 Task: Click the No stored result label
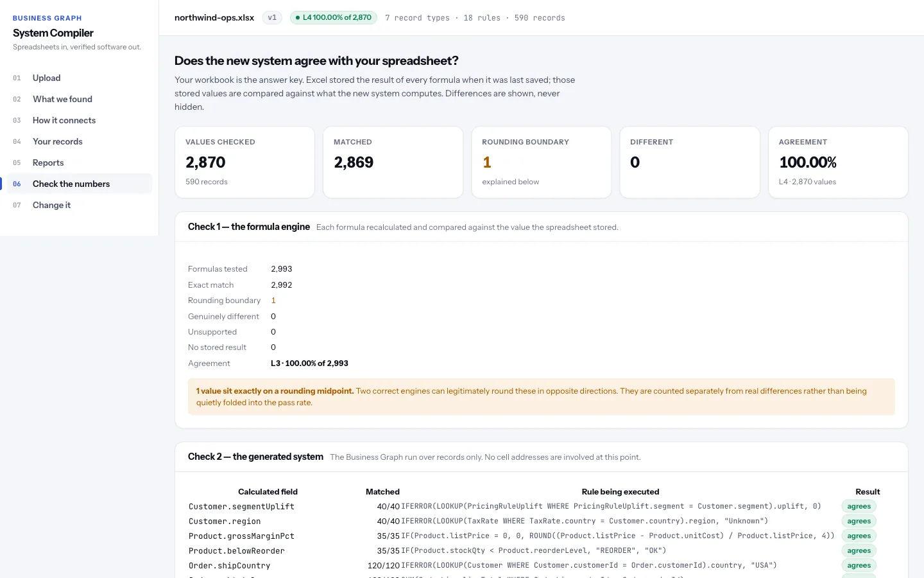pos(217,347)
